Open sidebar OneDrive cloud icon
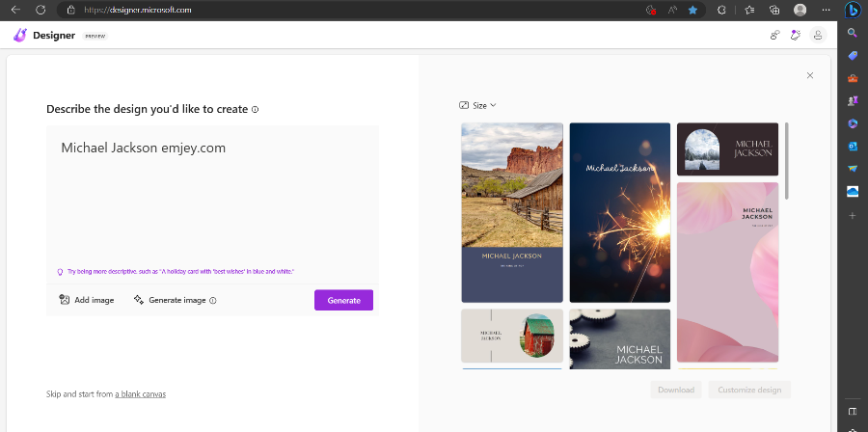This screenshot has width=868, height=432. tap(853, 191)
